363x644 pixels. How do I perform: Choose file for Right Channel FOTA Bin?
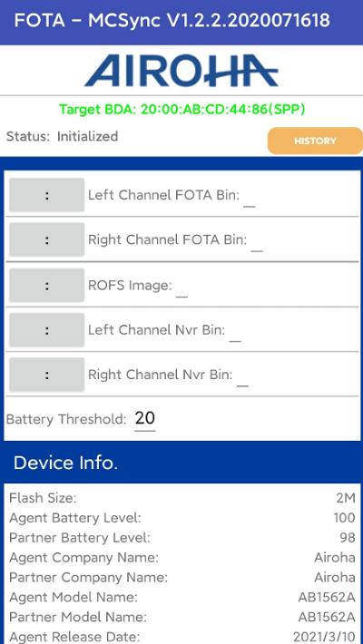pos(47,239)
